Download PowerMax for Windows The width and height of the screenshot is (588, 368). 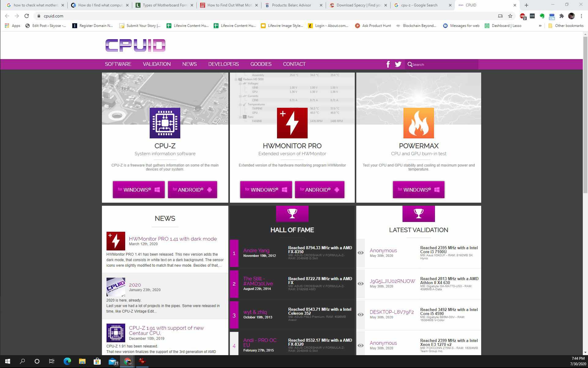coord(419,190)
